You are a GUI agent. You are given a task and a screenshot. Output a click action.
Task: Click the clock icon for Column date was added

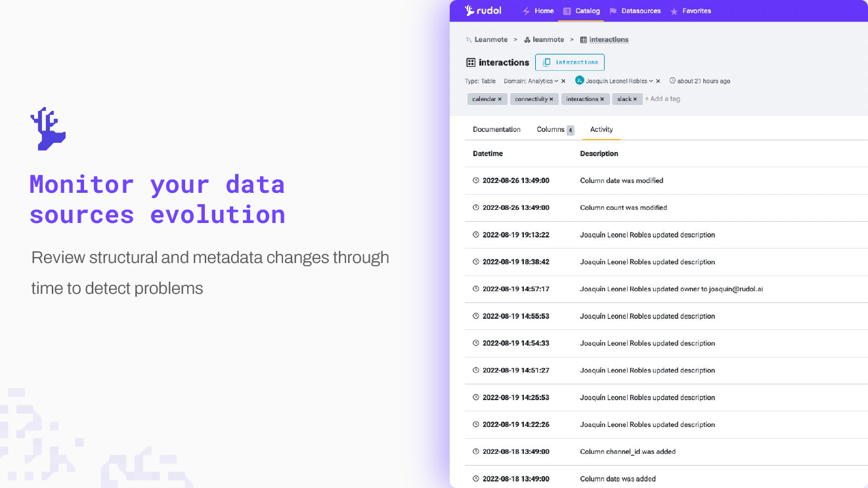476,479
